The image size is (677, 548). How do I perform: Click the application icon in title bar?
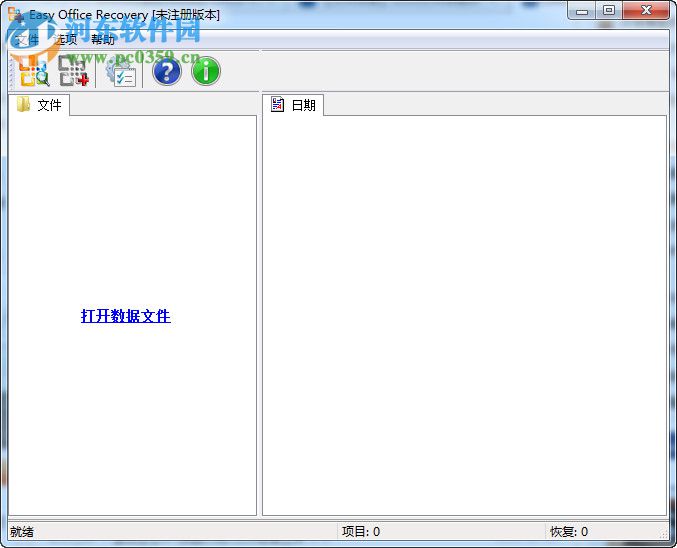click(16, 15)
